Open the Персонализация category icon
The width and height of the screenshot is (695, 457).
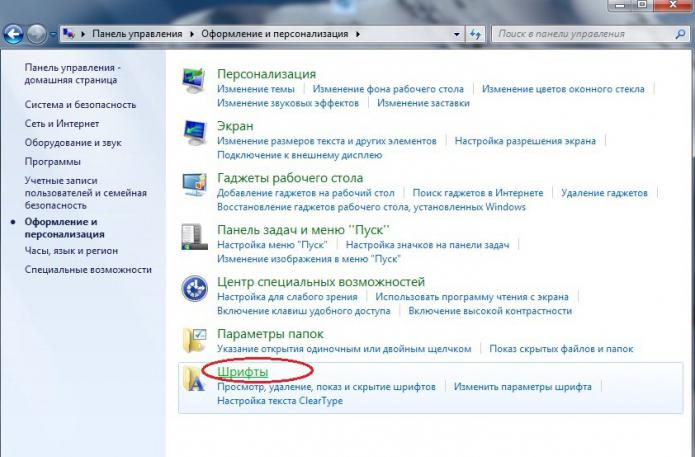[194, 80]
